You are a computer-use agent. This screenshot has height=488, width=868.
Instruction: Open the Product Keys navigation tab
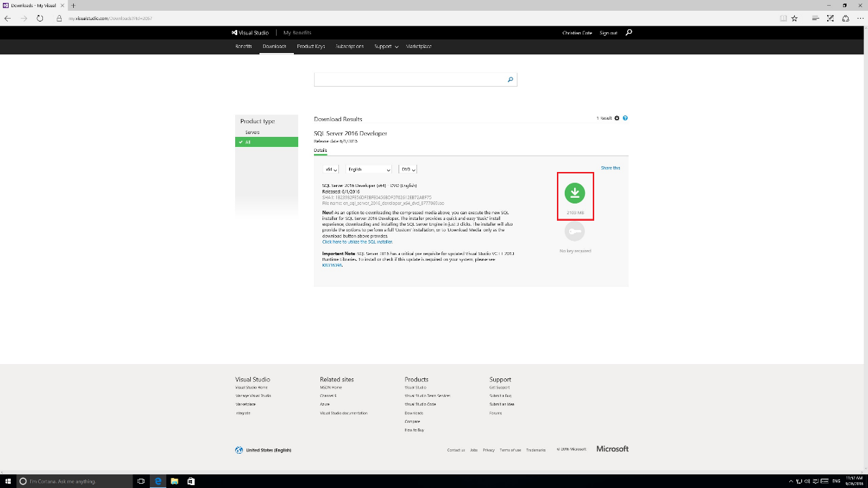point(311,47)
